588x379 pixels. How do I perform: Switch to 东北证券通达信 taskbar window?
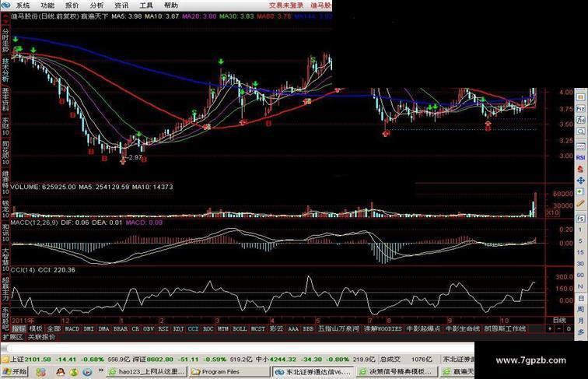click(313, 371)
